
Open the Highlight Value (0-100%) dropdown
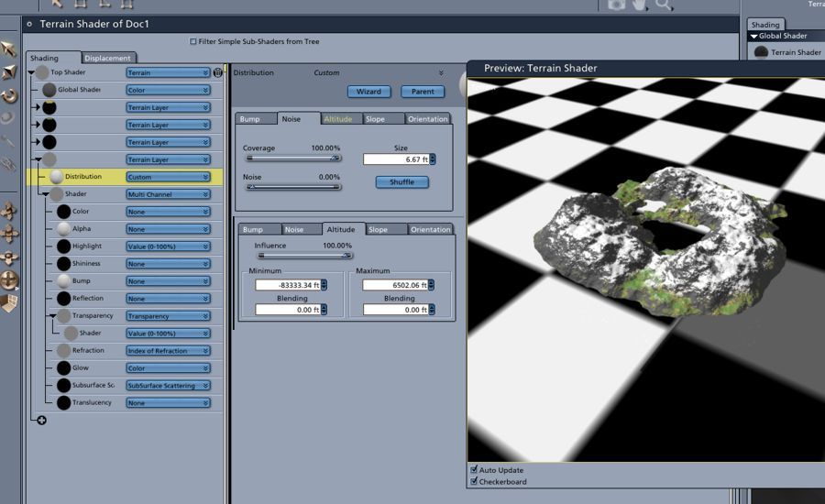[x=169, y=247]
